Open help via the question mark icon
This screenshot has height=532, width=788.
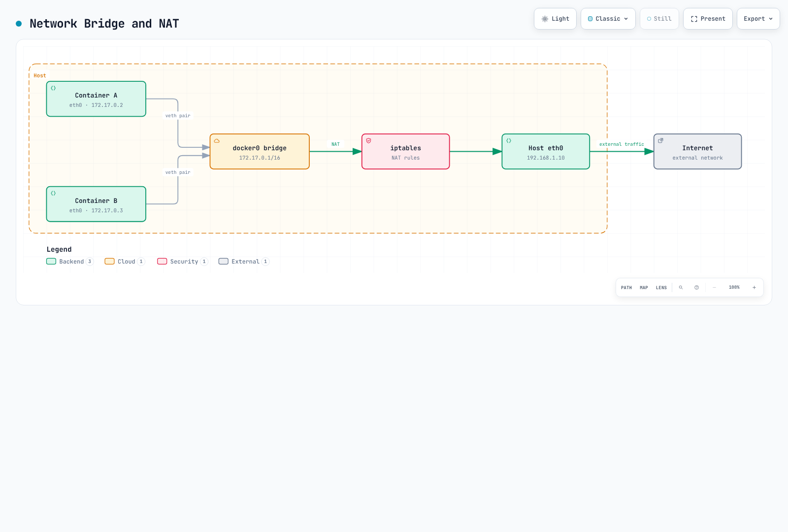pyautogui.click(x=697, y=288)
